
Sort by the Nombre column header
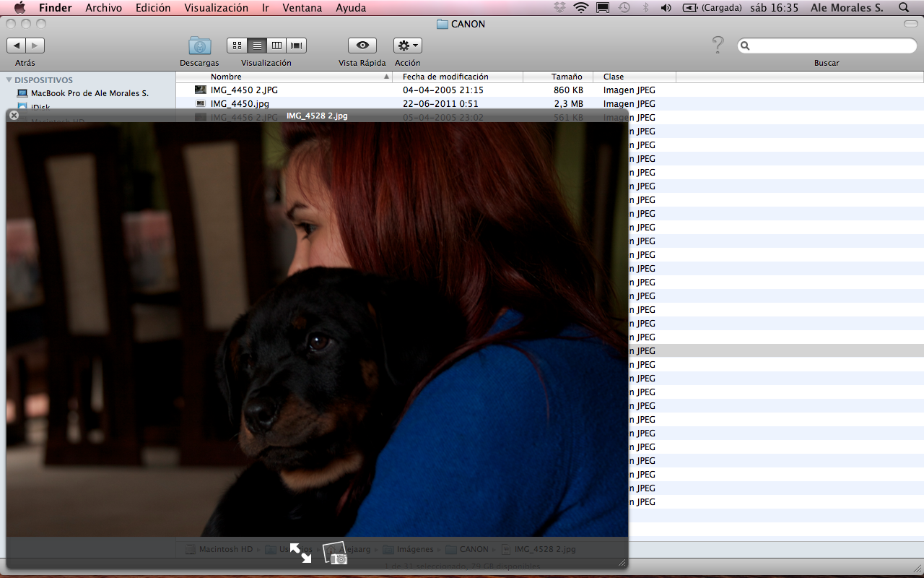(x=284, y=77)
